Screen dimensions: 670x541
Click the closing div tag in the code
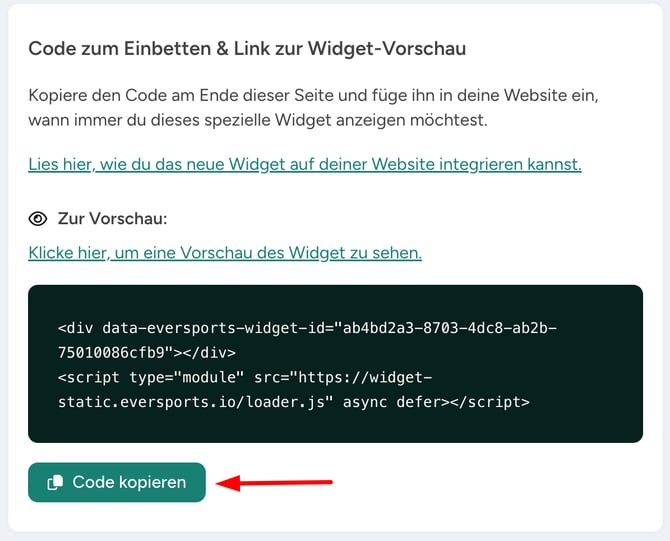pos(209,352)
